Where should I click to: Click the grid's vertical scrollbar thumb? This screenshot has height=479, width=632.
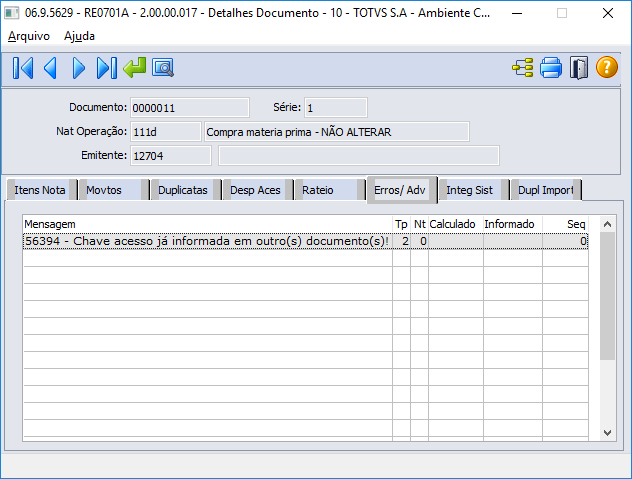click(x=607, y=296)
